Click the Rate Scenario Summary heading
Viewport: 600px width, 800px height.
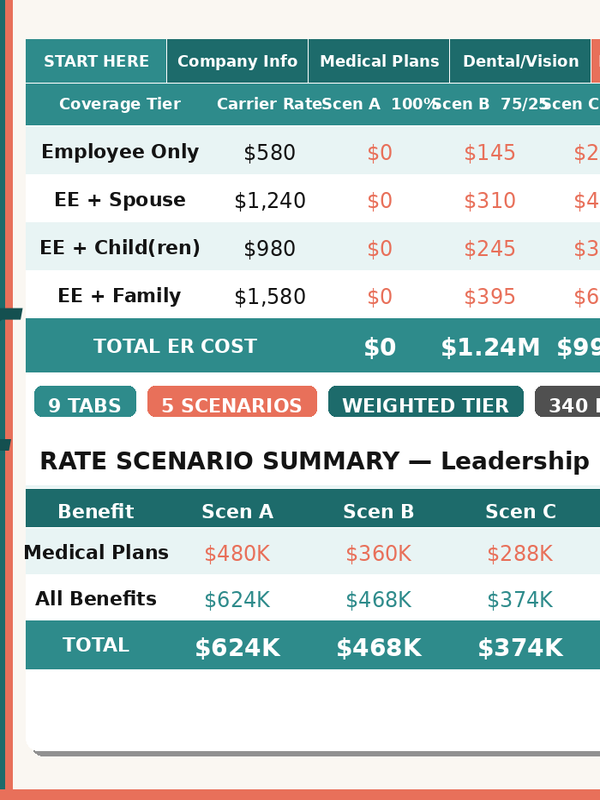[x=314, y=461]
